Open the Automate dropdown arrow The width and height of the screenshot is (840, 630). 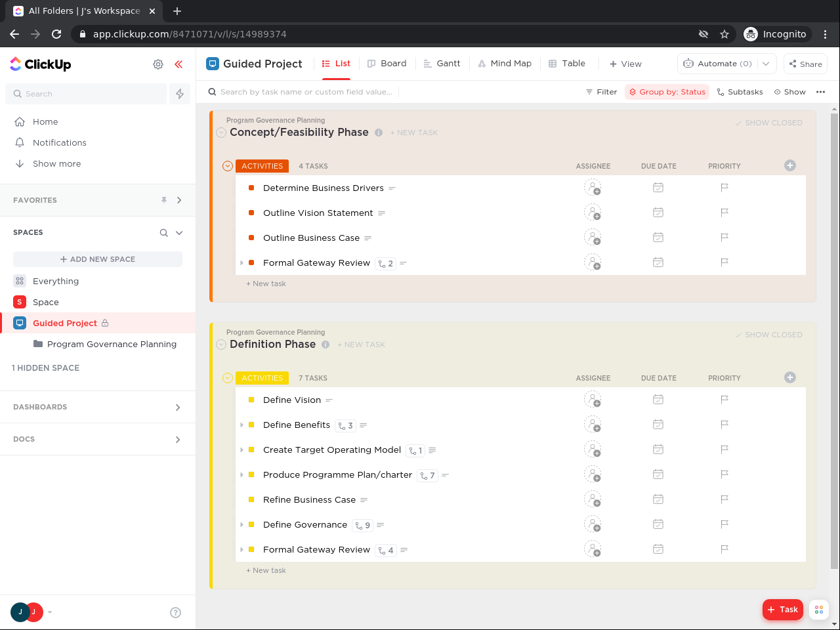766,64
